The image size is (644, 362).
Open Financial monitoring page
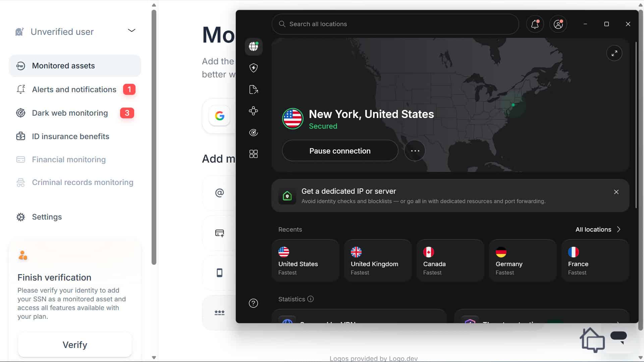tap(75, 160)
